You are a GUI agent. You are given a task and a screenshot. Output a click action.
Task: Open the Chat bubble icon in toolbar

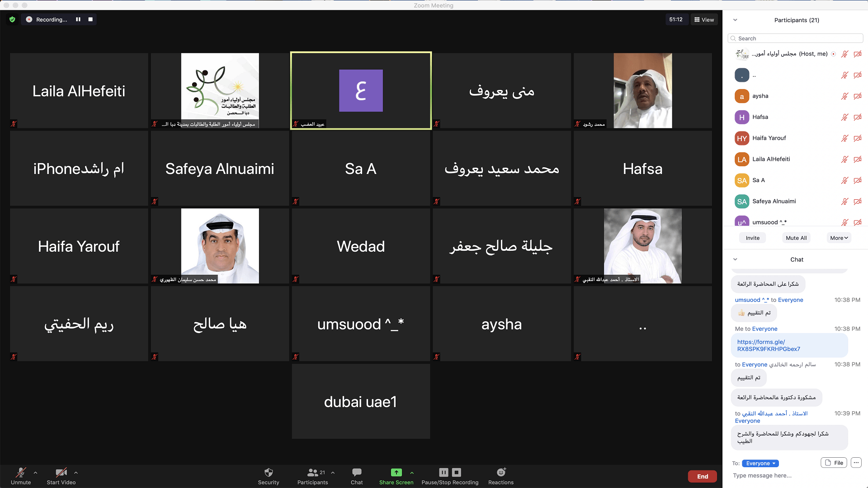pyautogui.click(x=357, y=473)
